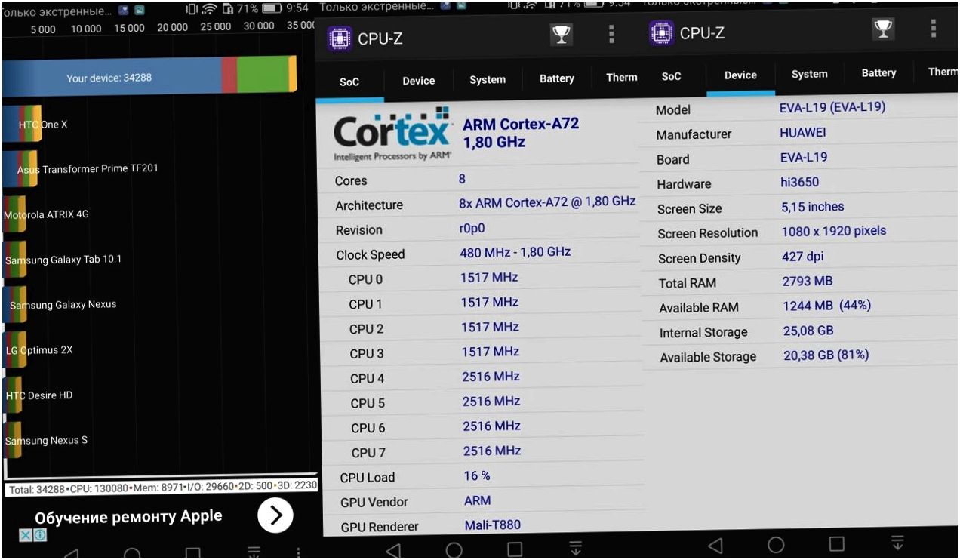
Task: Tap the 'ARM Cortex-A72 1,80 GHz' heading
Action: (521, 133)
